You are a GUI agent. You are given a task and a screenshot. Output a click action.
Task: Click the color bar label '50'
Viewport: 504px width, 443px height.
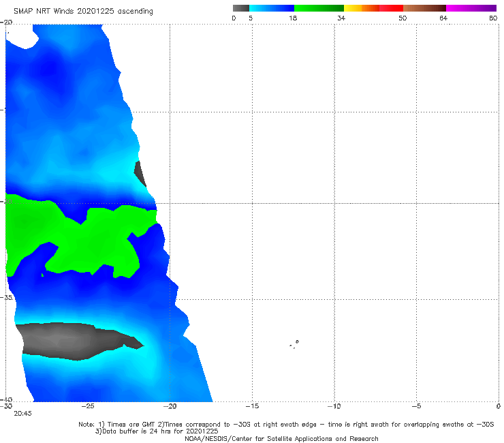tap(403, 18)
